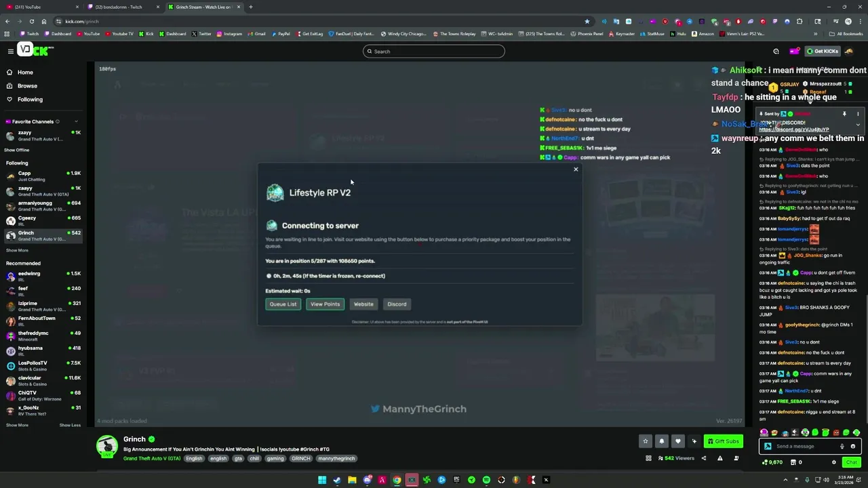868x488 pixels.
Task: Click Show Offline under Favorite Channels
Action: point(16,150)
